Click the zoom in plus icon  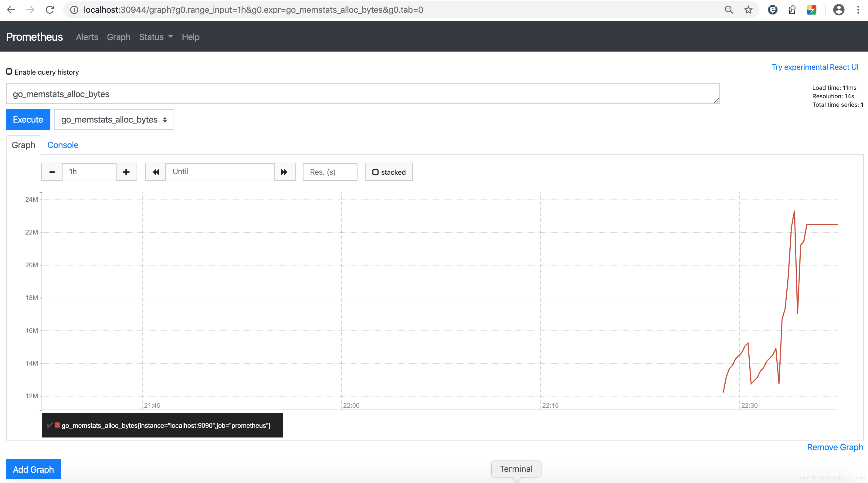[x=126, y=172]
